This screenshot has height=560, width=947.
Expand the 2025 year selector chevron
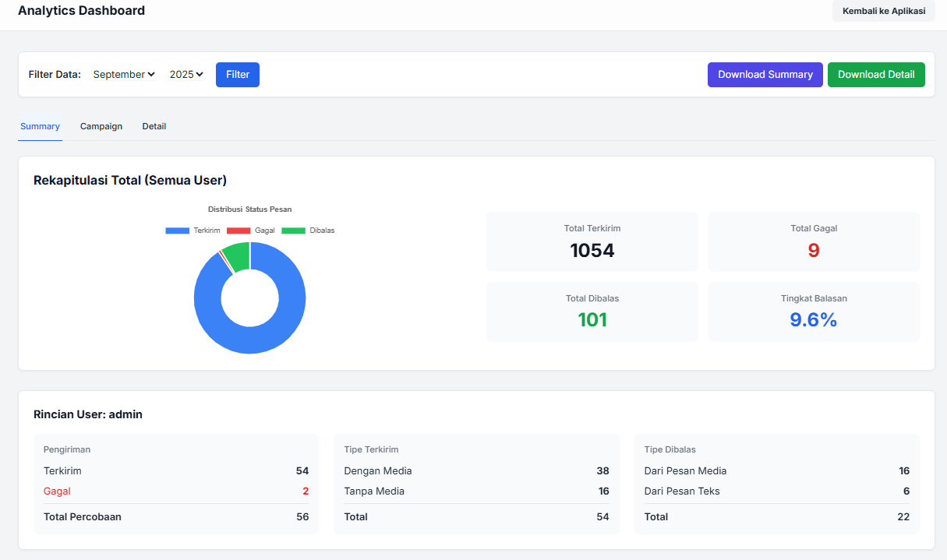point(199,74)
